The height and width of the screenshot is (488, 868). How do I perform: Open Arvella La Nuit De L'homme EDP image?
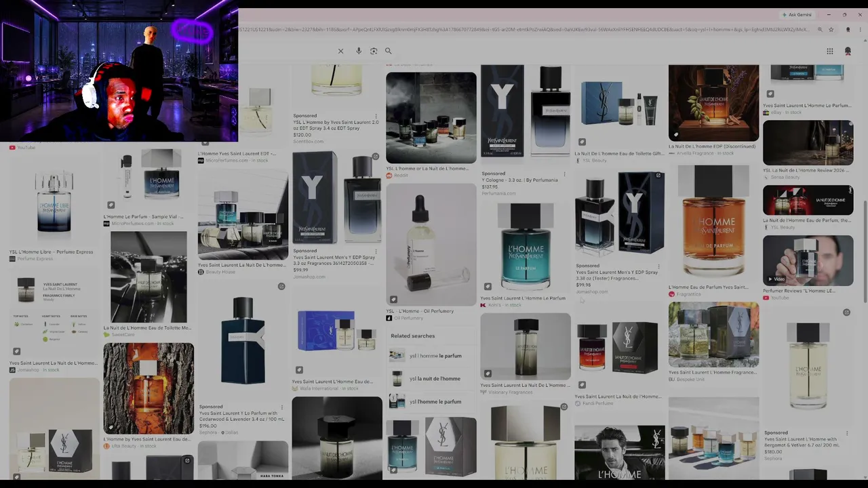click(x=713, y=103)
